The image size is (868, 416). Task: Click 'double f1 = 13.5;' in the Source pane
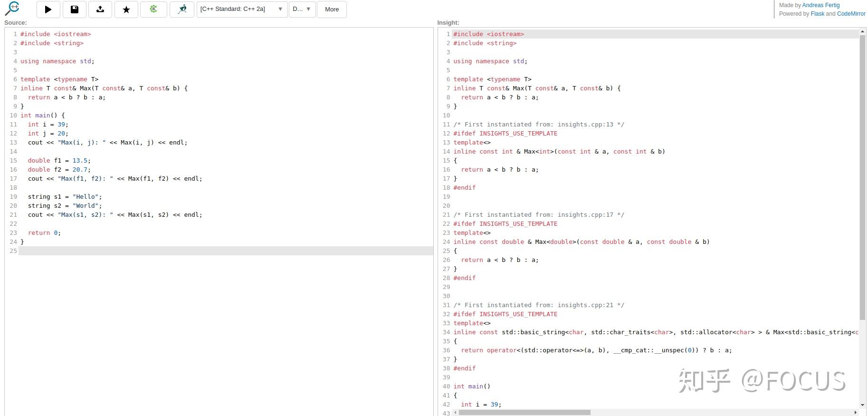[x=59, y=161]
